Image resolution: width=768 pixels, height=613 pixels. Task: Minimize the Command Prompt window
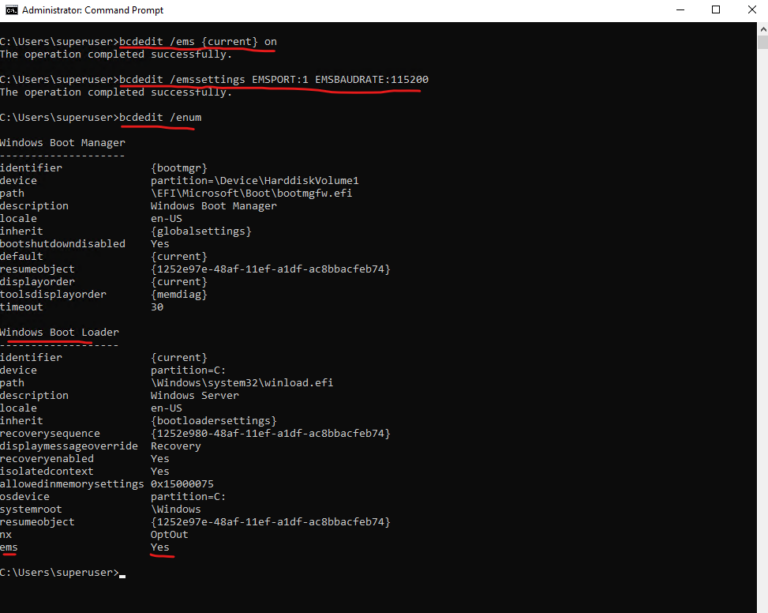[671, 10]
